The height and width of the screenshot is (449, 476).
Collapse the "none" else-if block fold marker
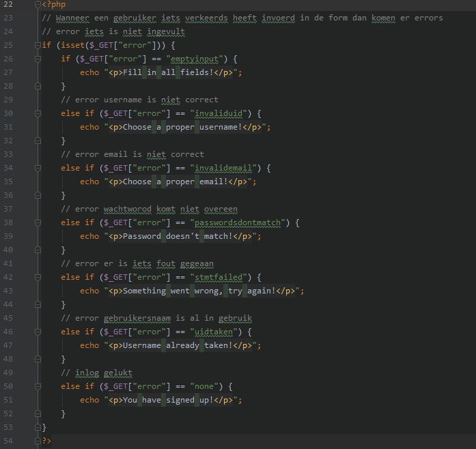point(38,386)
